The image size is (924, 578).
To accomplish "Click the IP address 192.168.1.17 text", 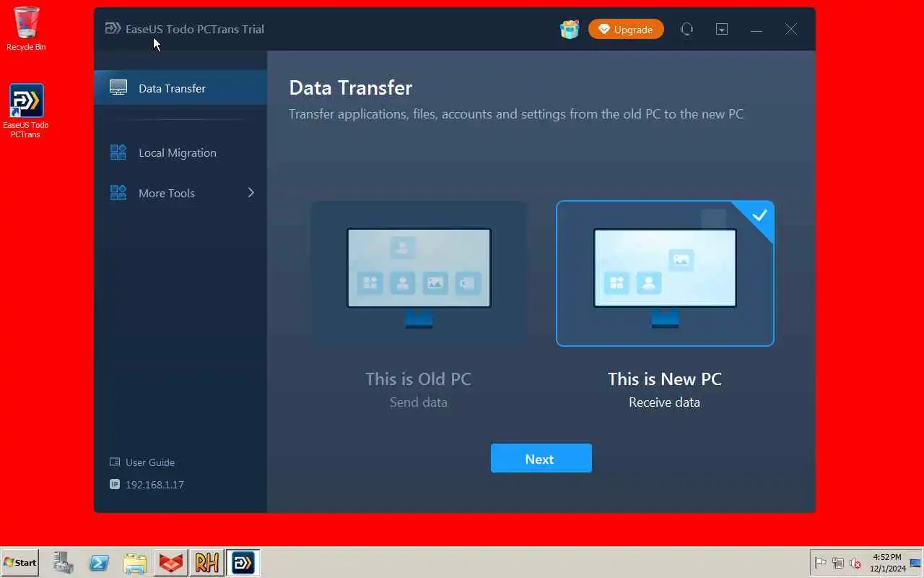I will click(154, 485).
